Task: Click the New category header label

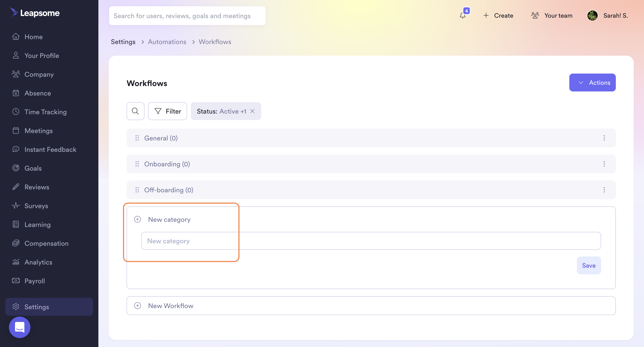Action: tap(169, 219)
